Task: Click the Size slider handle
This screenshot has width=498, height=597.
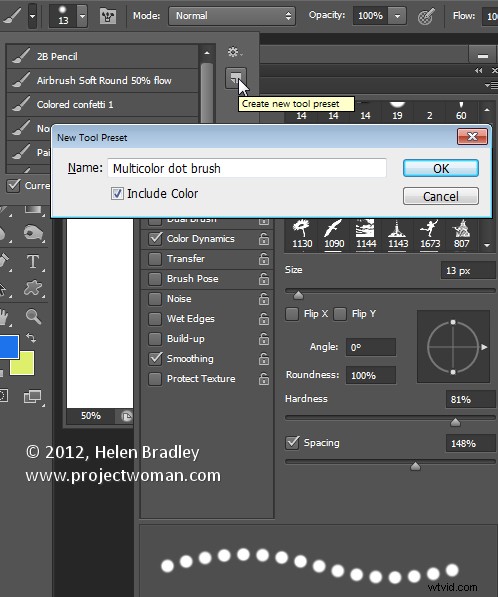Action: pyautogui.click(x=298, y=295)
